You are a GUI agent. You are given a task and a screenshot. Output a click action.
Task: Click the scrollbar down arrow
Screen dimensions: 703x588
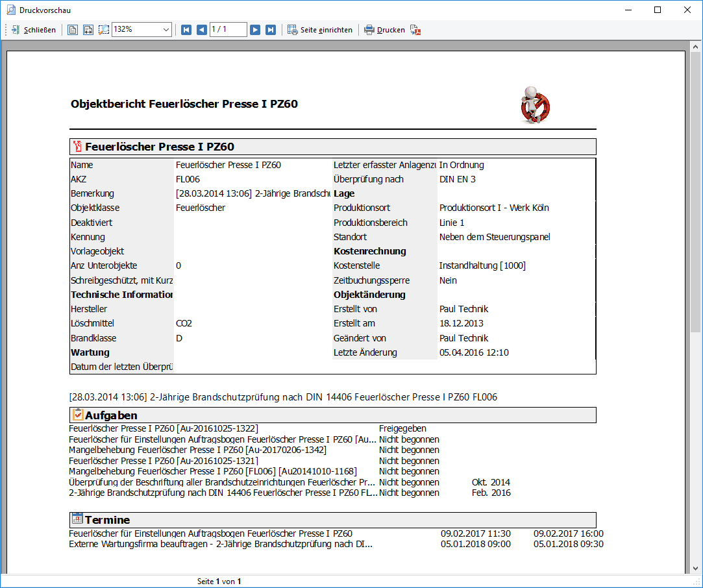[x=695, y=568]
